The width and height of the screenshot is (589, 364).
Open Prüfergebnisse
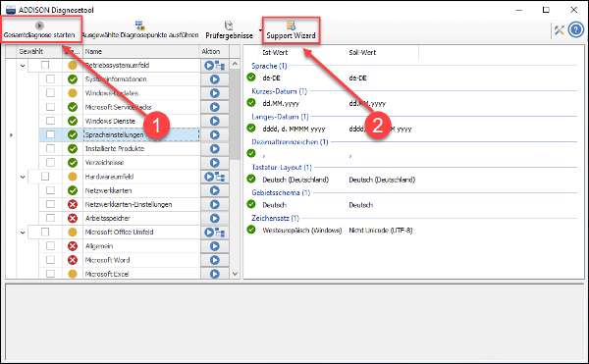(x=229, y=30)
